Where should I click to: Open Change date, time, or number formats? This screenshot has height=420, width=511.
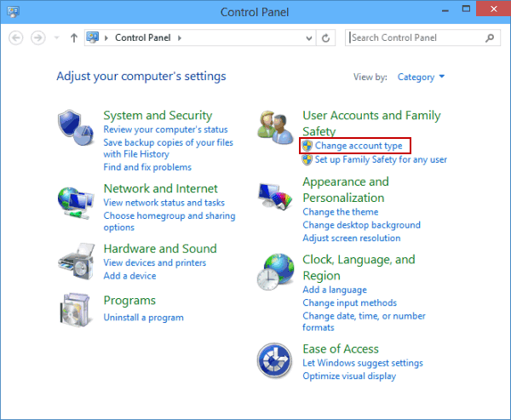click(x=364, y=321)
